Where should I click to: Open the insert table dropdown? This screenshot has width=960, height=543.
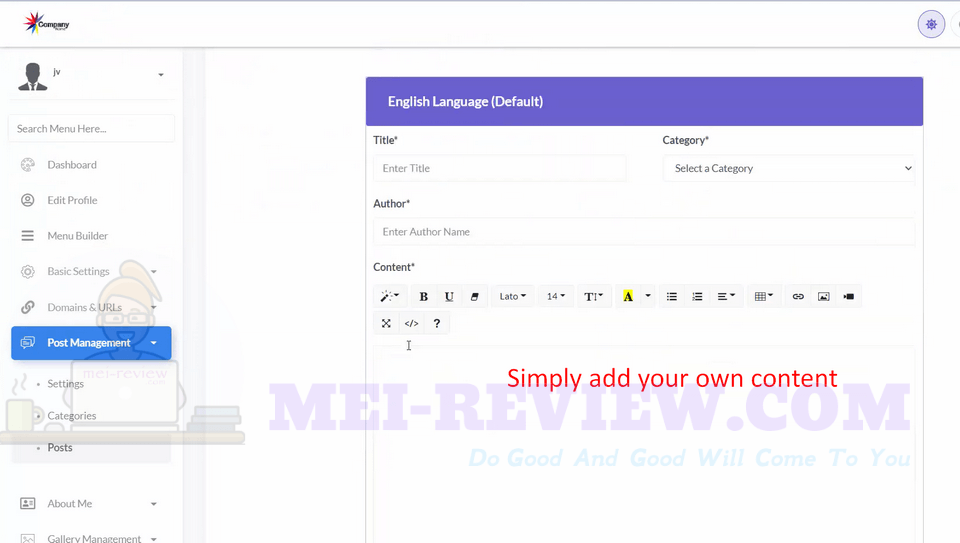[x=763, y=296]
